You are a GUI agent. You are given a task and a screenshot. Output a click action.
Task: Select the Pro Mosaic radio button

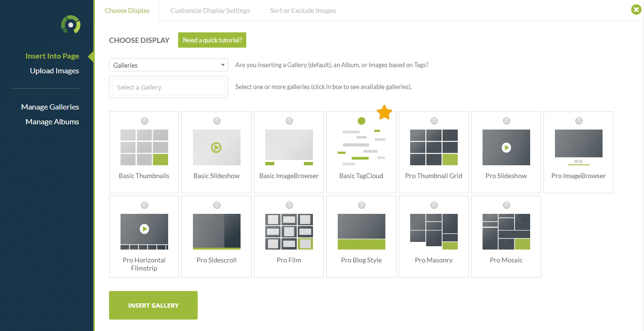(x=506, y=205)
